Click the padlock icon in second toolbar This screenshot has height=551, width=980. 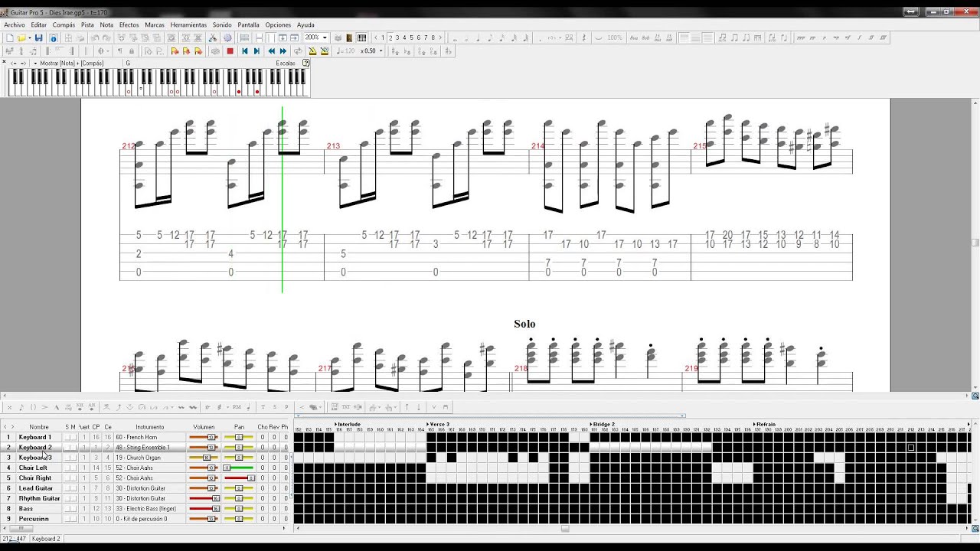[131, 51]
